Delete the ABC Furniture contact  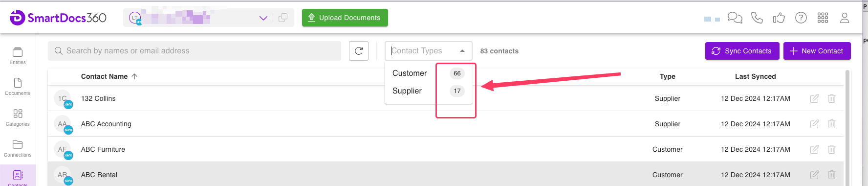(x=832, y=149)
